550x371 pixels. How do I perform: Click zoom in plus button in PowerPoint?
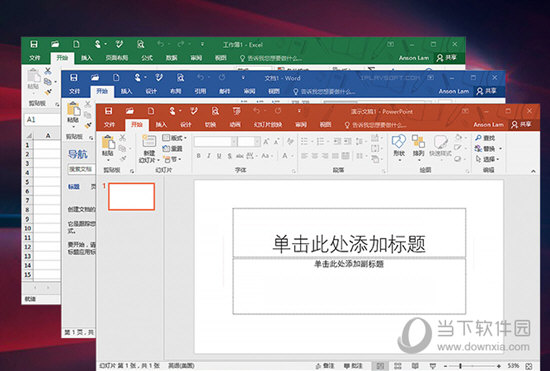pyautogui.click(x=499, y=366)
